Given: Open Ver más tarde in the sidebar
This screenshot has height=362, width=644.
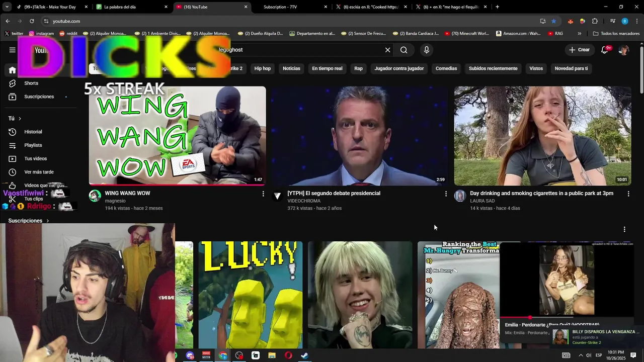Looking at the screenshot, I should [x=39, y=172].
